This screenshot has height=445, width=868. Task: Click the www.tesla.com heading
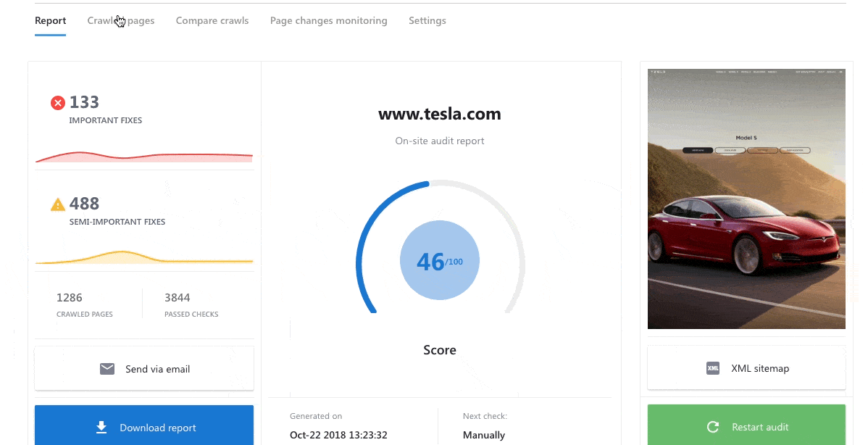point(440,114)
